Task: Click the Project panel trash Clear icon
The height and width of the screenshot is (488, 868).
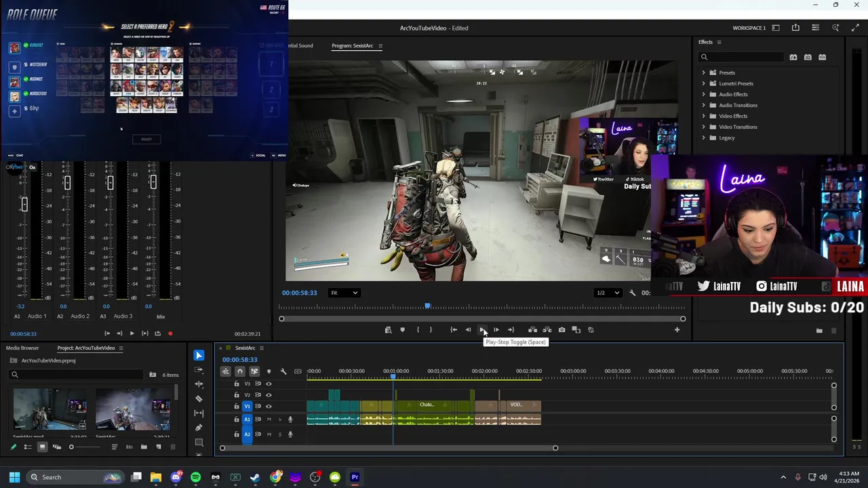Action: tap(173, 447)
